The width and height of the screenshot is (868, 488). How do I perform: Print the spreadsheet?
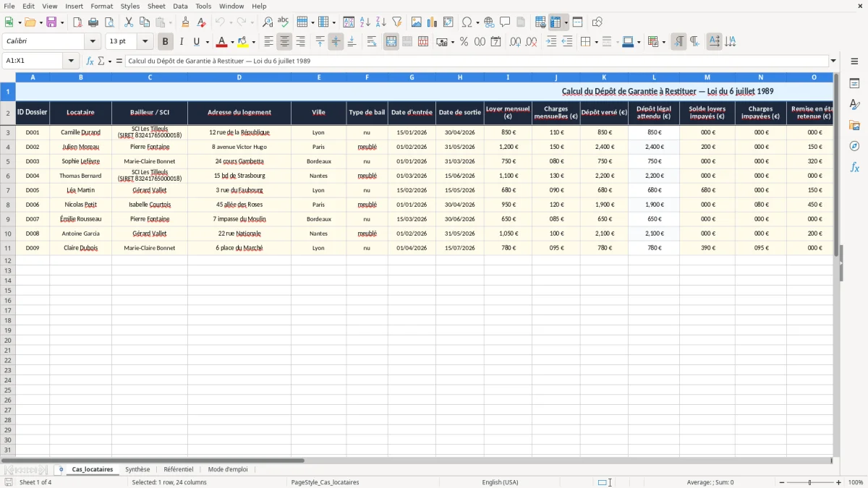93,22
